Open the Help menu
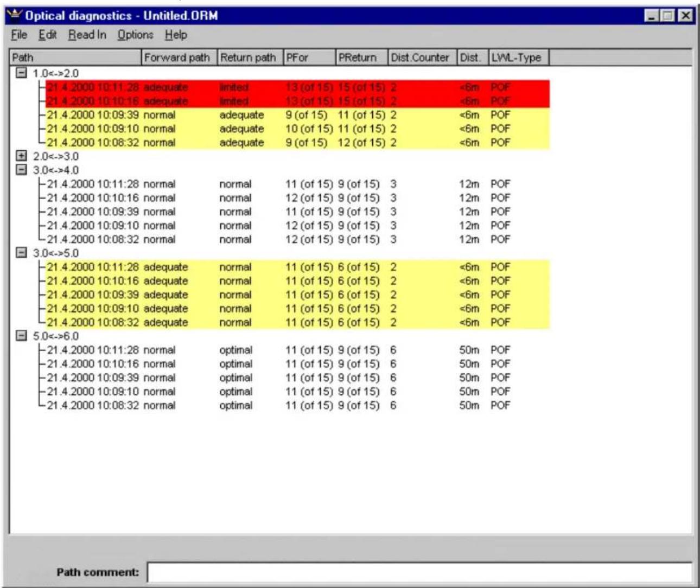700x588 pixels. pos(176,35)
